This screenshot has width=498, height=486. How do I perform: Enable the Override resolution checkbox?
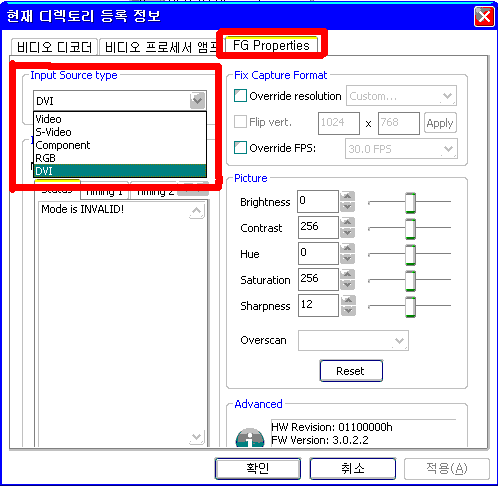pyautogui.click(x=240, y=96)
